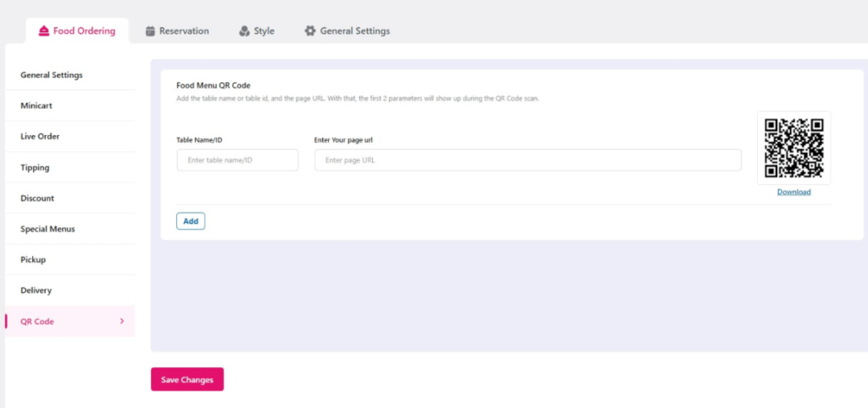
Task: Click the 'Enter Your page url' label
Action: pyautogui.click(x=343, y=140)
